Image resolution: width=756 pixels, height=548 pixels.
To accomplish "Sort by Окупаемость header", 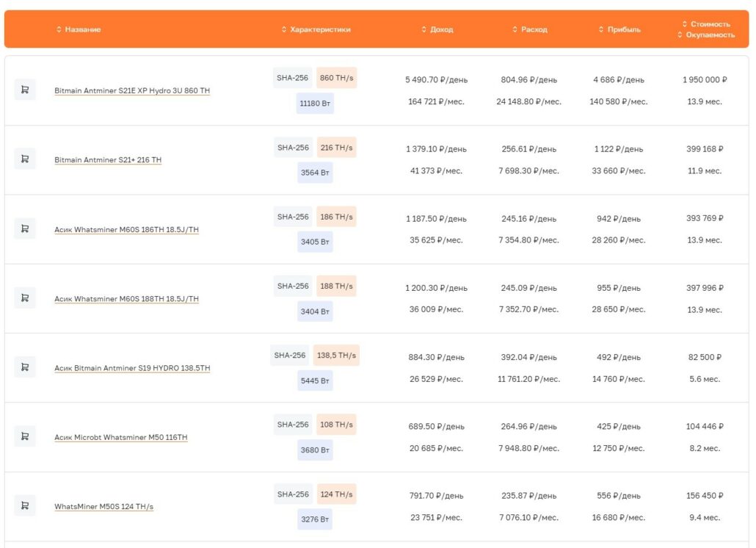I will click(x=705, y=35).
